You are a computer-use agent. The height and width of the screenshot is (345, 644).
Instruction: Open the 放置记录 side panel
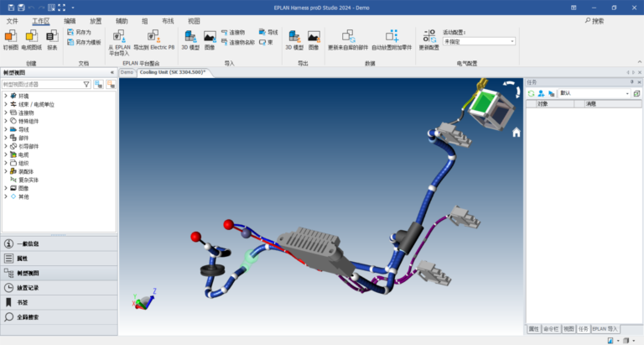pos(60,288)
